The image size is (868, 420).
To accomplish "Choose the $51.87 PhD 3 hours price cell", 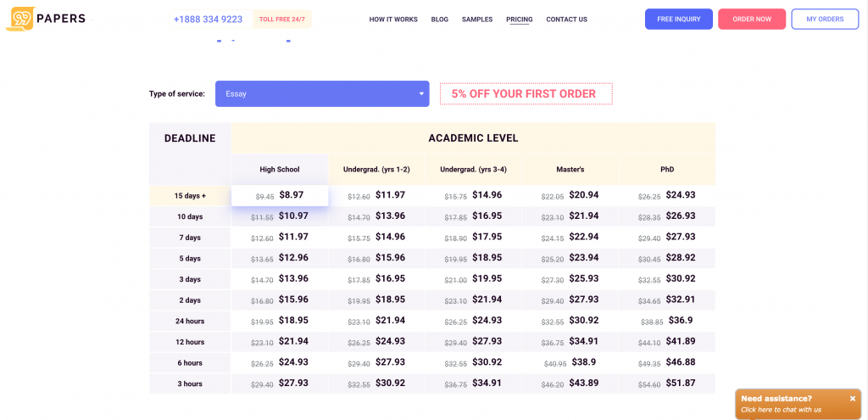I will pos(666,383).
